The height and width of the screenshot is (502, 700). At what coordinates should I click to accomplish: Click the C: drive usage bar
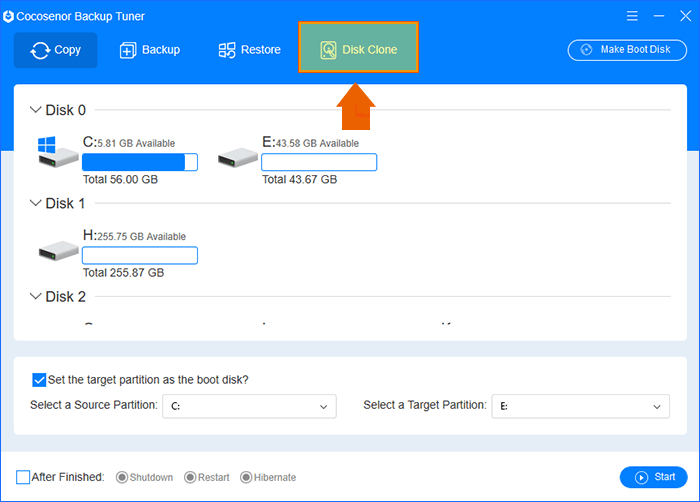click(x=140, y=162)
